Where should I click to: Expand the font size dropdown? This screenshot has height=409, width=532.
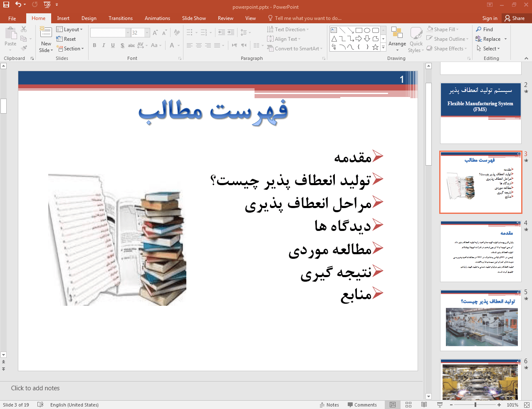point(147,33)
